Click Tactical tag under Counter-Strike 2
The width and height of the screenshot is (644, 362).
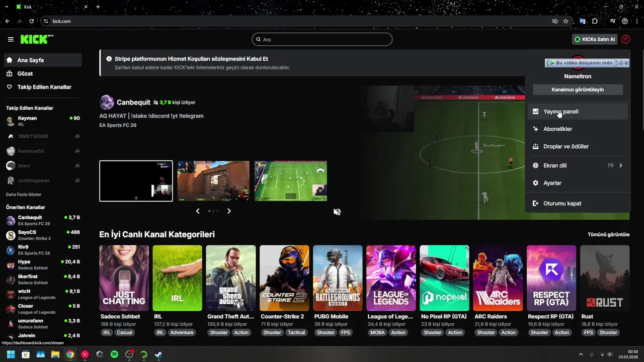(x=296, y=332)
